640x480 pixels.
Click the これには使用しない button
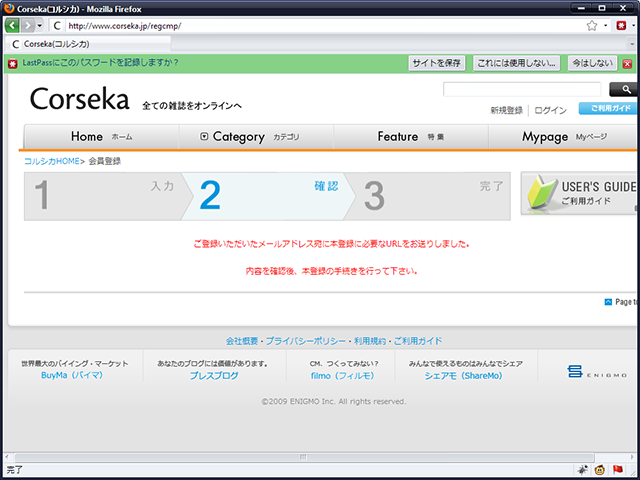click(x=516, y=63)
